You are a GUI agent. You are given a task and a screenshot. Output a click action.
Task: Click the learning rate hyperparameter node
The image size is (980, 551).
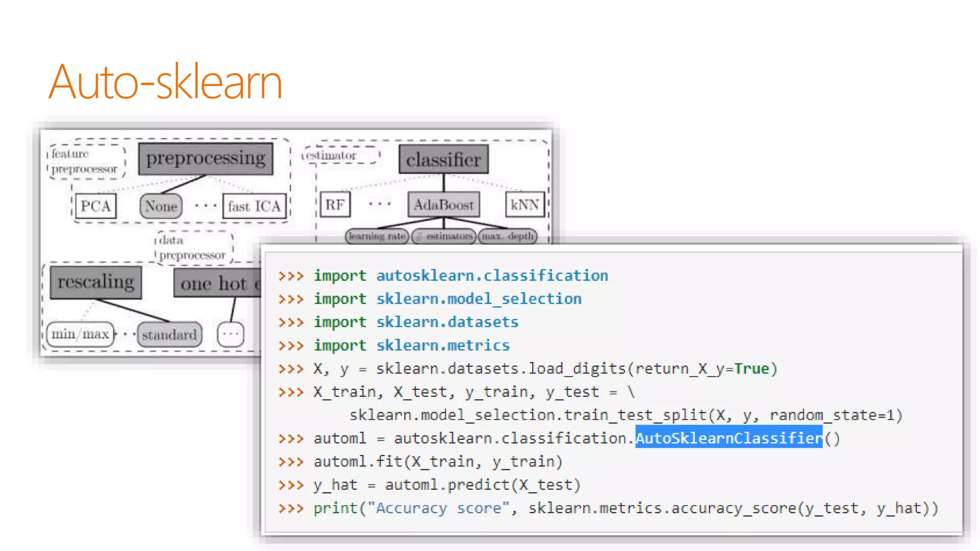coord(377,236)
